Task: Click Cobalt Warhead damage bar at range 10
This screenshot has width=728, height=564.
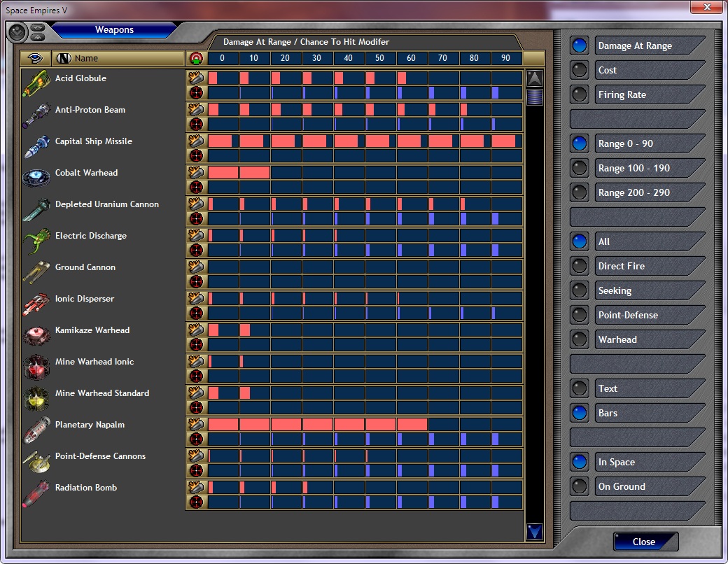Action: tap(255, 172)
